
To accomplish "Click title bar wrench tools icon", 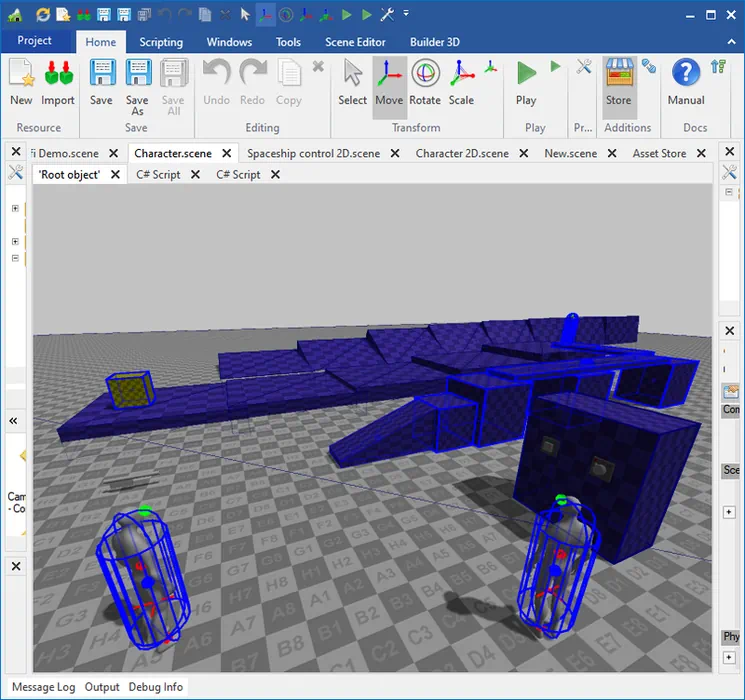I will coord(387,15).
